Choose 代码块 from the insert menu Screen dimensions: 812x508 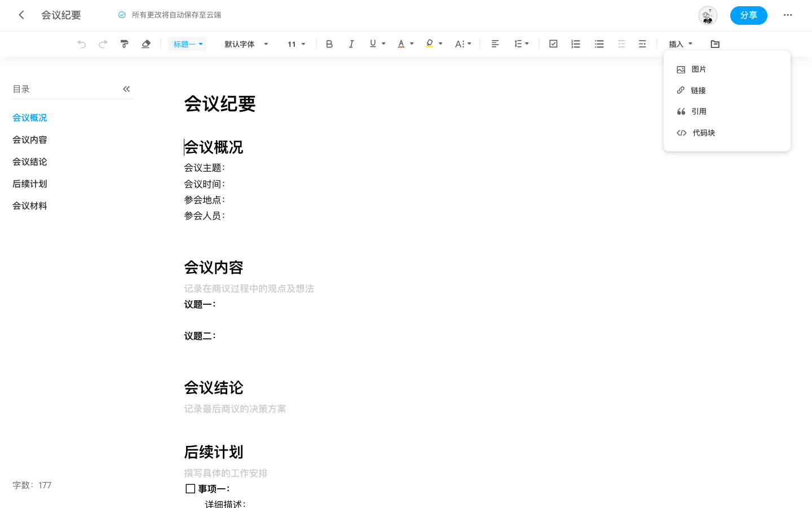coord(704,133)
